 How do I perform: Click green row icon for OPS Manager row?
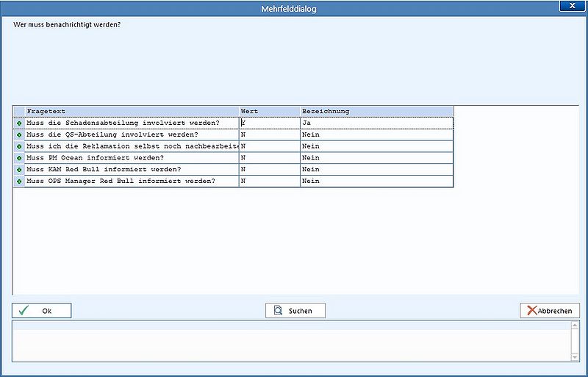click(19, 182)
